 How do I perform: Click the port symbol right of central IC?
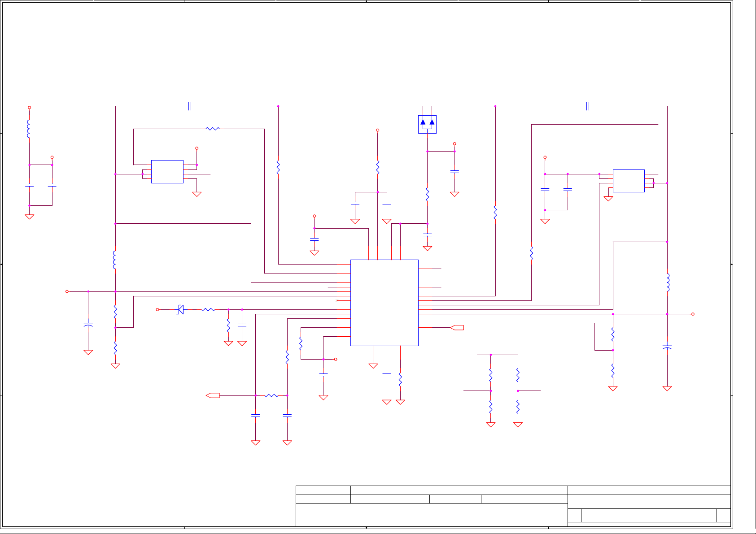(457, 328)
